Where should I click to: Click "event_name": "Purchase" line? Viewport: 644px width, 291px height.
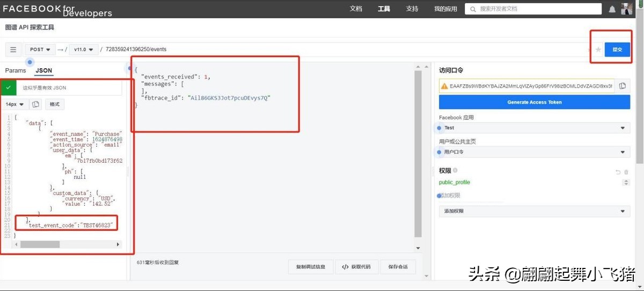tap(86, 133)
